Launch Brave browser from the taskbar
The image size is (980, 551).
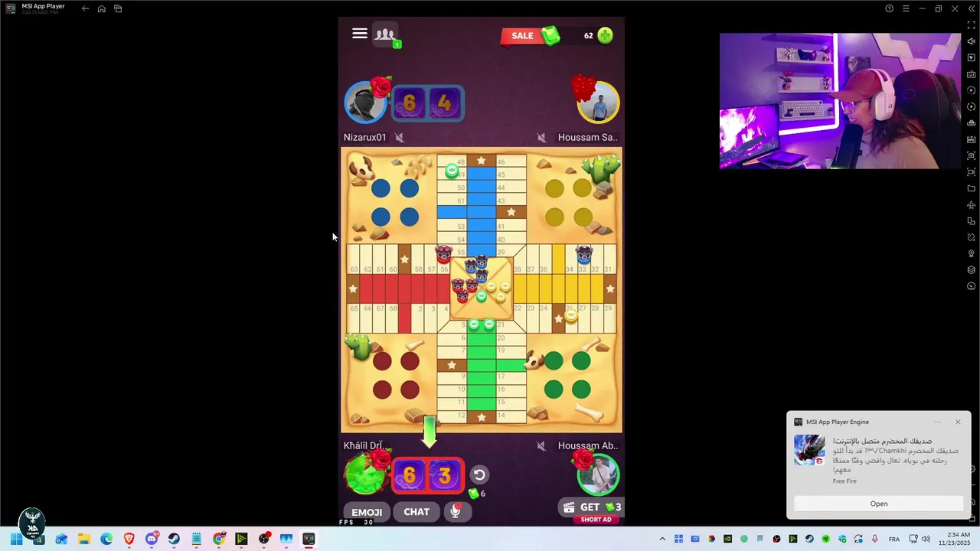(129, 540)
